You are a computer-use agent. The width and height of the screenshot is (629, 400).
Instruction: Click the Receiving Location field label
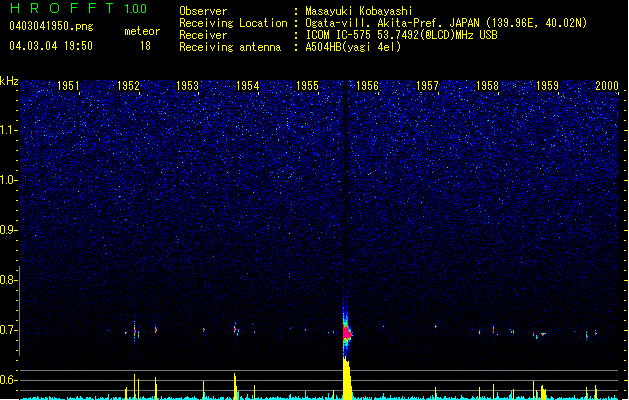(x=233, y=23)
